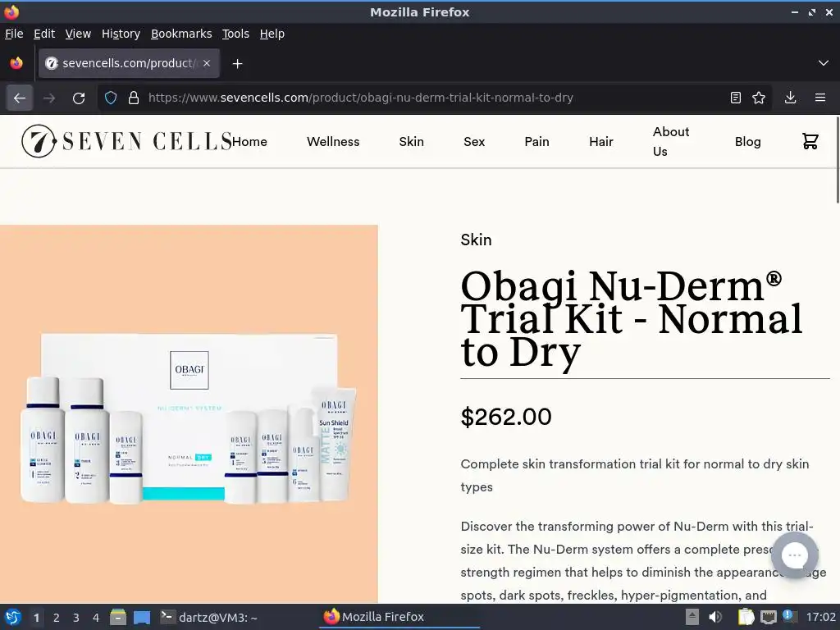Open the Tools menu
This screenshot has width=840, height=630.
tap(235, 34)
